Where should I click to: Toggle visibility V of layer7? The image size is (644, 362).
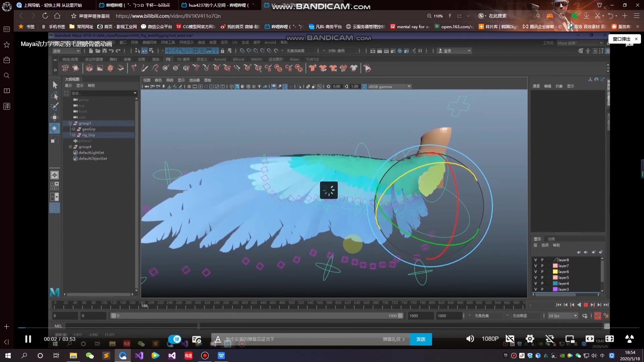535,266
